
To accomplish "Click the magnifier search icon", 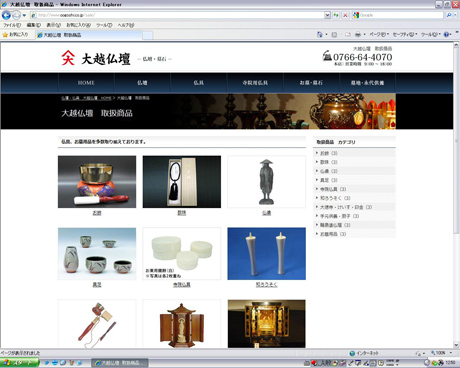I will click(449, 15).
